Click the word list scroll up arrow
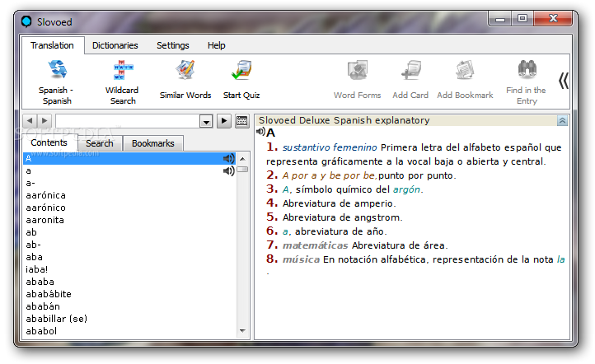Viewport: 595px width, 364px height. coord(243,158)
